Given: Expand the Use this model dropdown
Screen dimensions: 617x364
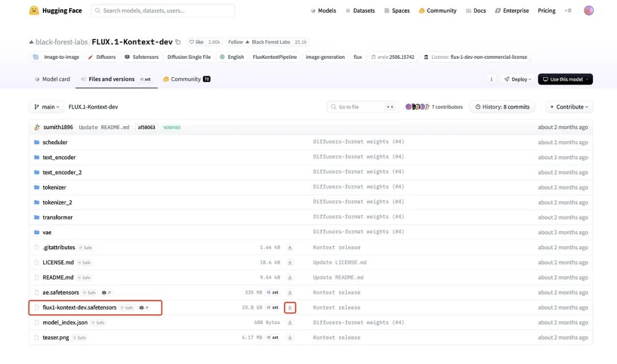Looking at the screenshot, I should click(x=565, y=79).
